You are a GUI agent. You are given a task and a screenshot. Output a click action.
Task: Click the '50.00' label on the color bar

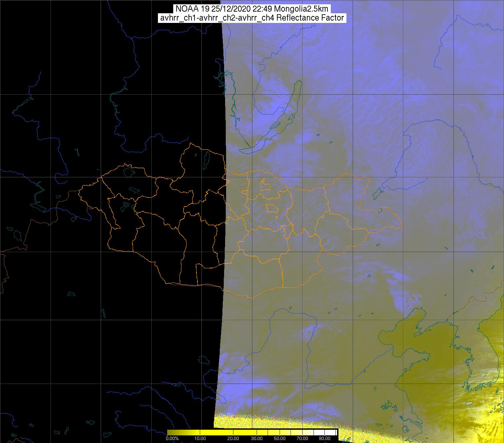tap(280, 438)
